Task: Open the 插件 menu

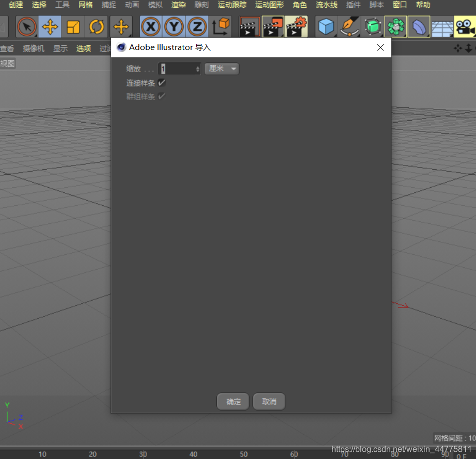Action: tap(353, 5)
